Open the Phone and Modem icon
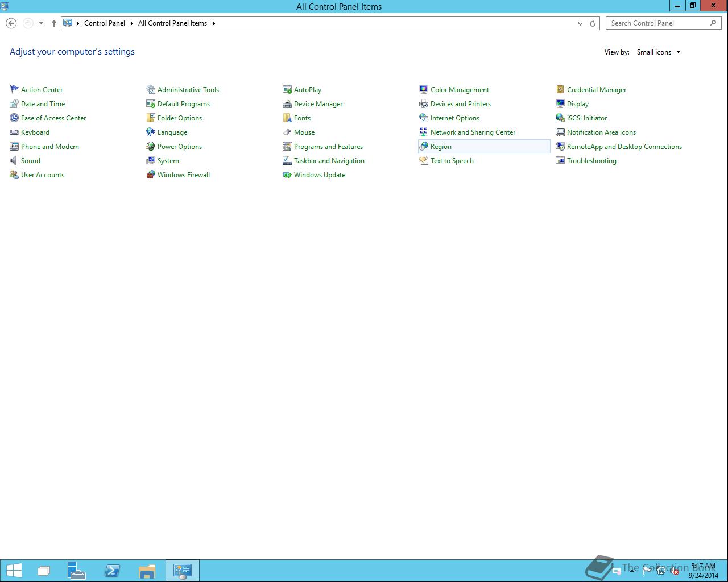 coord(14,146)
